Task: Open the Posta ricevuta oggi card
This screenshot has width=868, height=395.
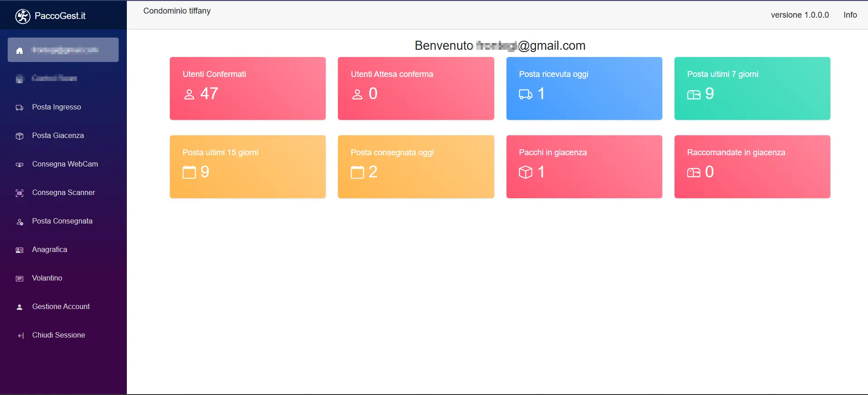Action: [x=584, y=88]
